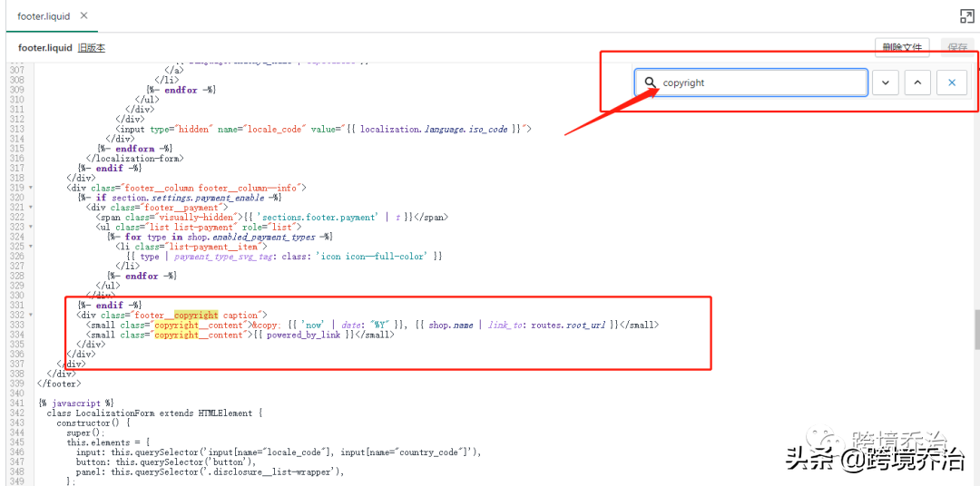Click button: this.querySelector('button') line
980x486 pixels.
tap(167, 462)
